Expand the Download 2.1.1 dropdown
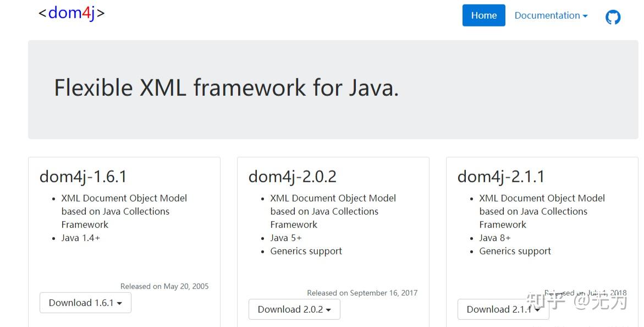Viewport: 644px width, 327px height. point(503,309)
